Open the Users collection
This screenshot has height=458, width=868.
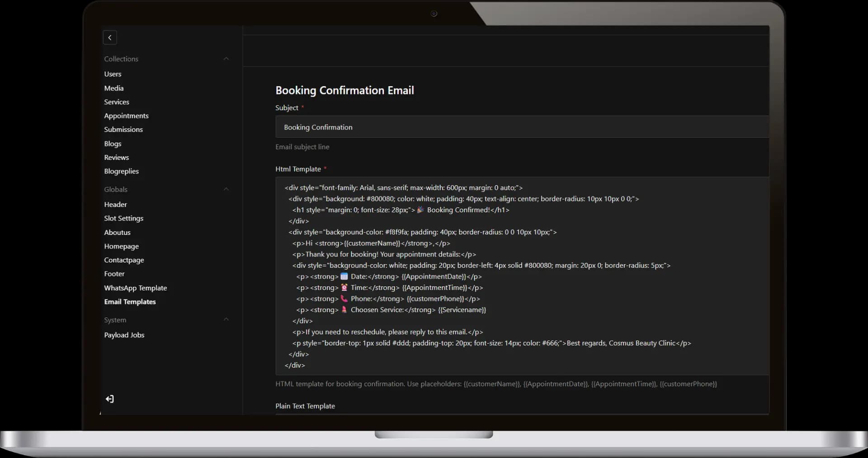click(113, 74)
